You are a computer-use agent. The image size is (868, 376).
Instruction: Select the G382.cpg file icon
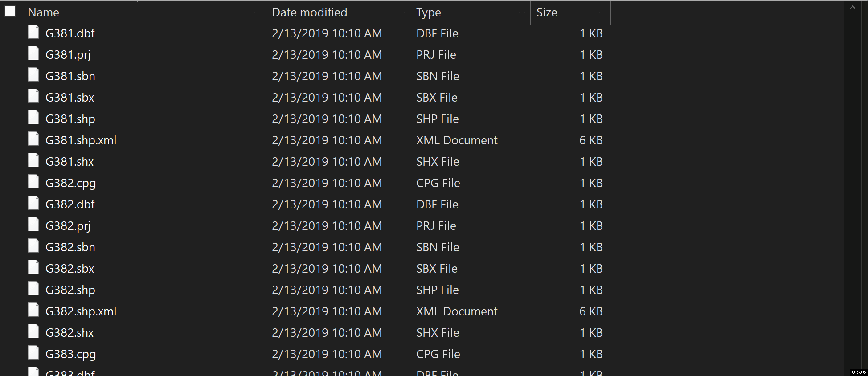click(33, 182)
